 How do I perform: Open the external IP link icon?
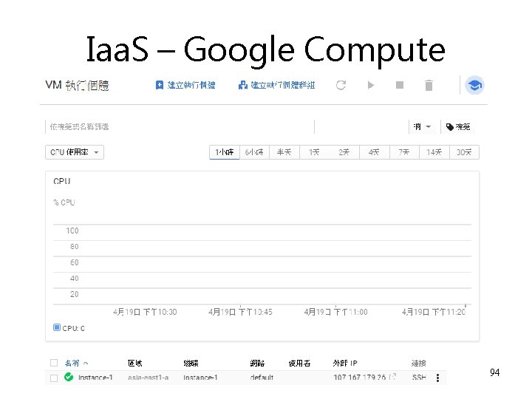point(392,377)
